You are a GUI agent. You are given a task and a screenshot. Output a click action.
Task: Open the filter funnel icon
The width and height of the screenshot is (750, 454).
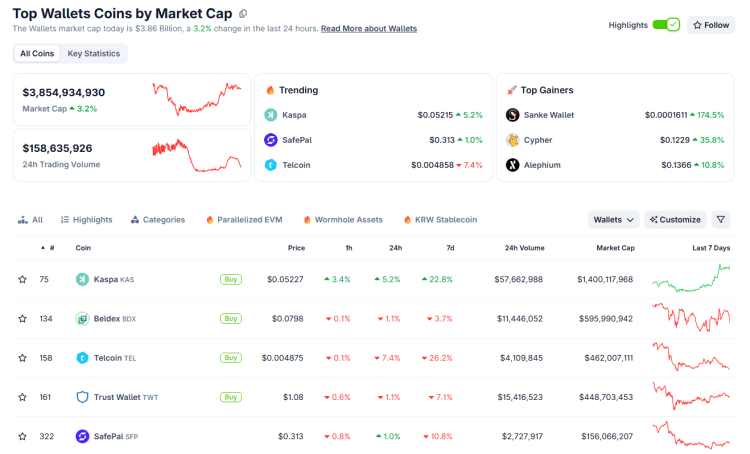(721, 219)
